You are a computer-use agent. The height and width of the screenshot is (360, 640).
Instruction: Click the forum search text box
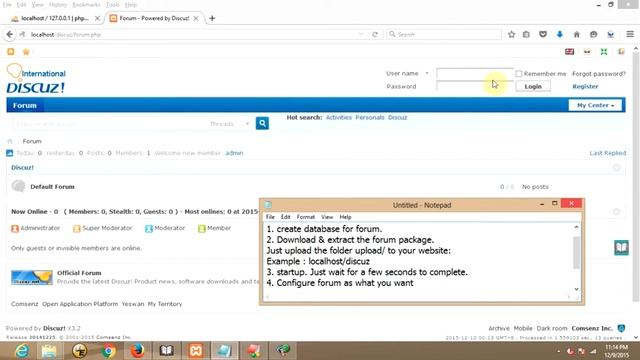(110, 124)
